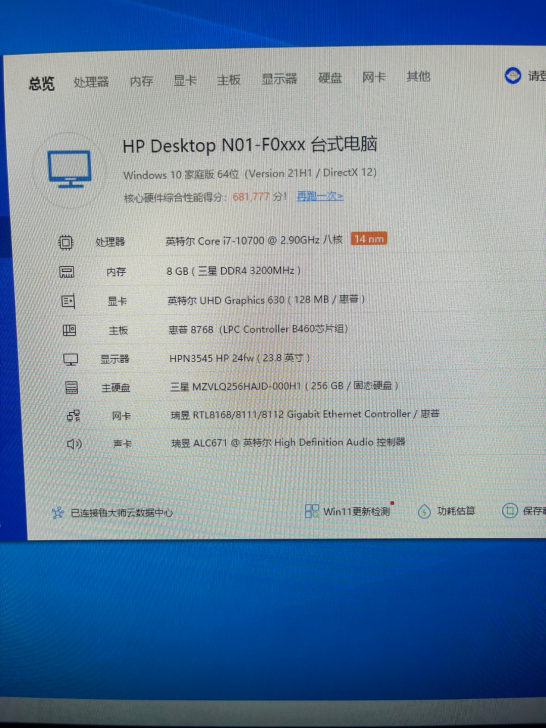This screenshot has height=728, width=546.
Task: Click 惠普 8768 motherboard text
Action: coord(258,329)
